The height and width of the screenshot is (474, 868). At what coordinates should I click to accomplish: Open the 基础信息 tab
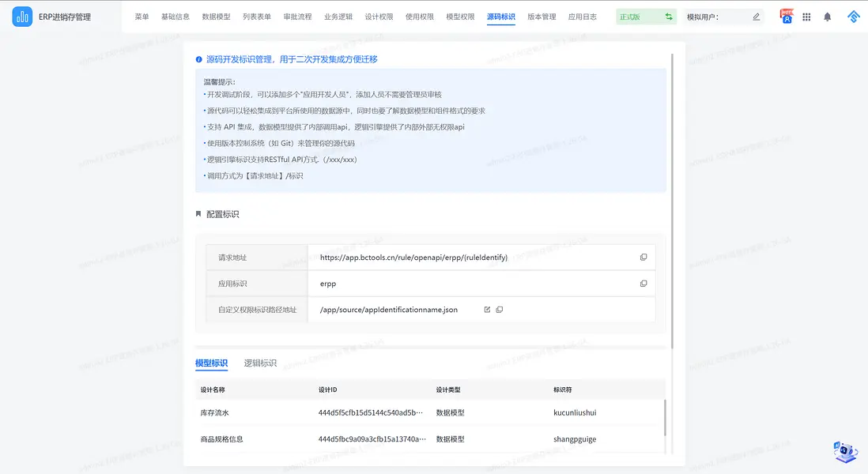click(175, 17)
